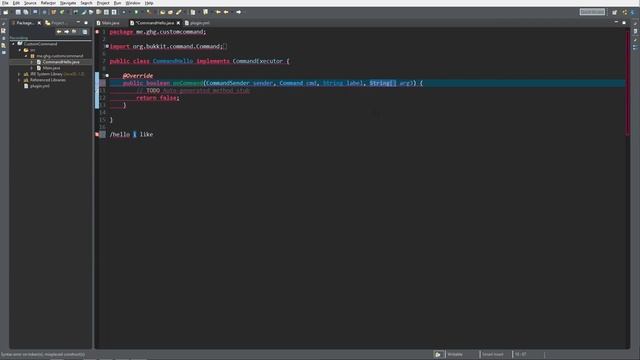Viewport: 640px width, 360px height.
Task: Expand the JRE System Library node
Action: 19,74
